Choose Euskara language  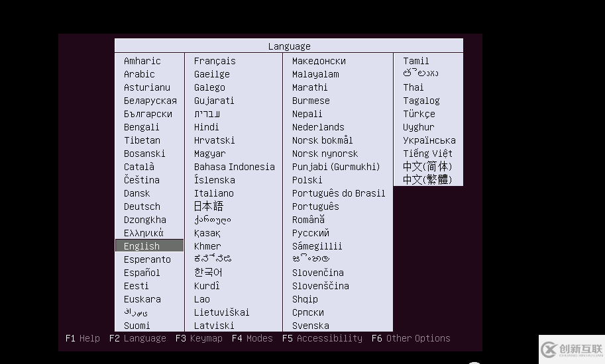pos(142,299)
